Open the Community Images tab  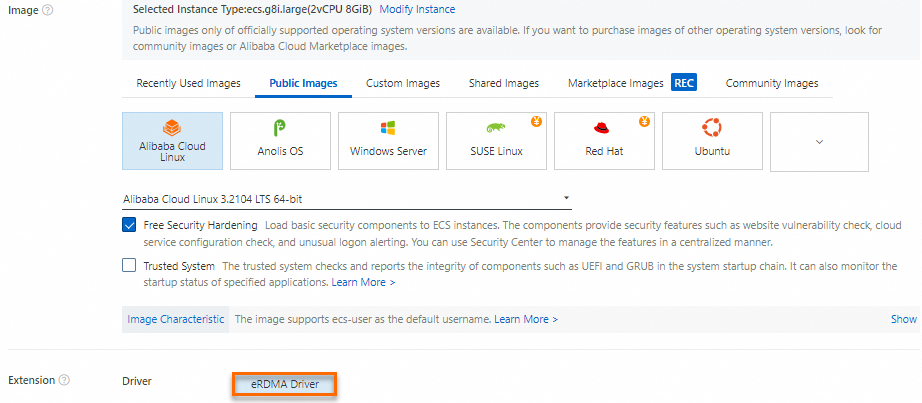tap(772, 84)
